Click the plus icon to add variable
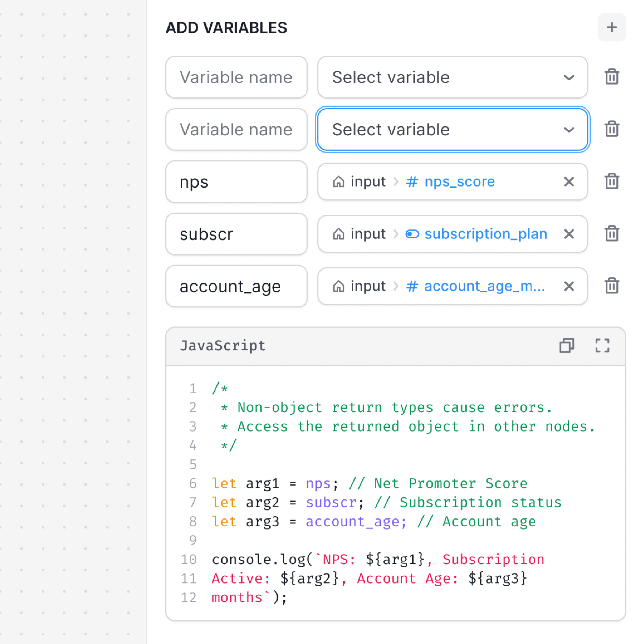The width and height of the screenshot is (644, 644). pos(611,27)
